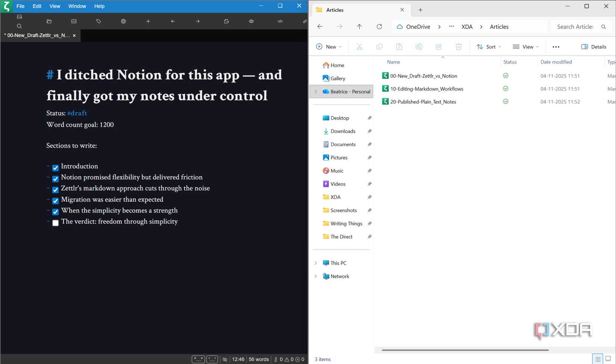The width and height of the screenshot is (616, 364).
Task: Show hidden path via breadcrumb ellipsis
Action: click(x=452, y=26)
